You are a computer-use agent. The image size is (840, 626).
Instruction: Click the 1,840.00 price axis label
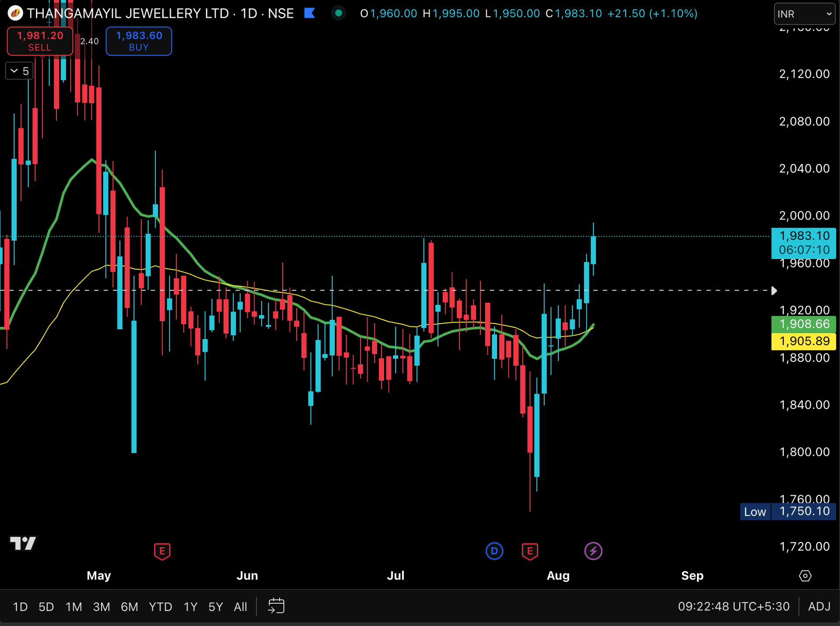(x=804, y=405)
